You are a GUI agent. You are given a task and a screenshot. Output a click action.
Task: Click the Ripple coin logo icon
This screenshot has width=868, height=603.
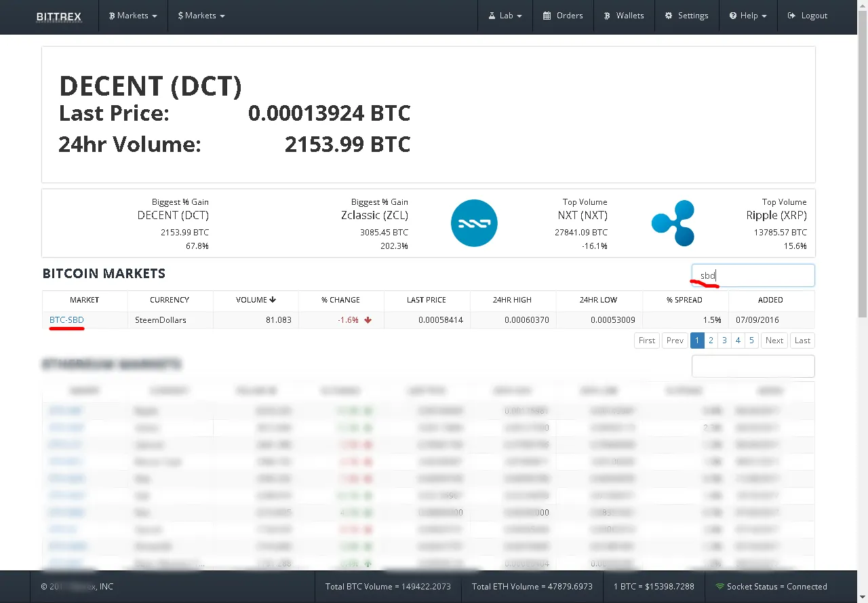click(x=673, y=222)
